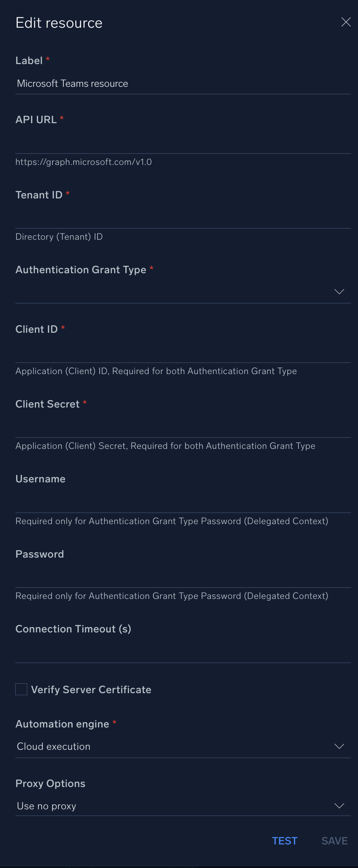Open the Automation engine dropdown
358x868 pixels.
point(182,746)
